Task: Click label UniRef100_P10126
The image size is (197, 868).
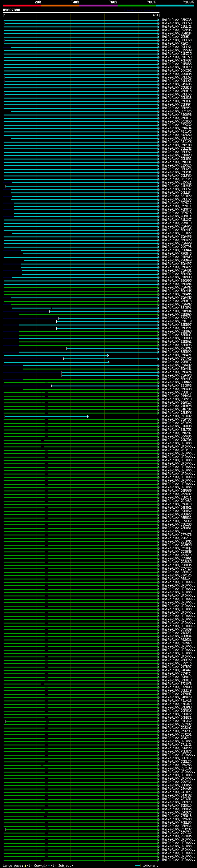Action: (177, 575)
